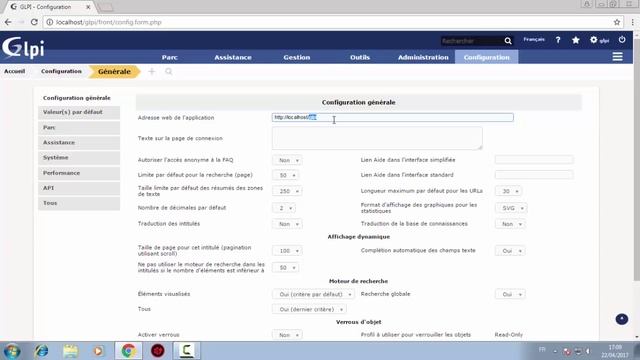Screen dimensions: 640x360
Task: Click Configuration breadcrumb link
Action: click(61, 71)
